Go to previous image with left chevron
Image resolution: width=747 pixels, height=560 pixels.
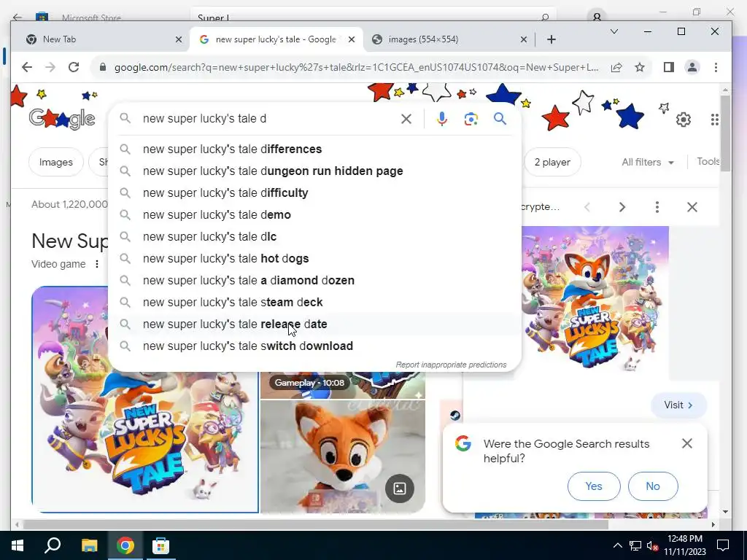tap(587, 206)
